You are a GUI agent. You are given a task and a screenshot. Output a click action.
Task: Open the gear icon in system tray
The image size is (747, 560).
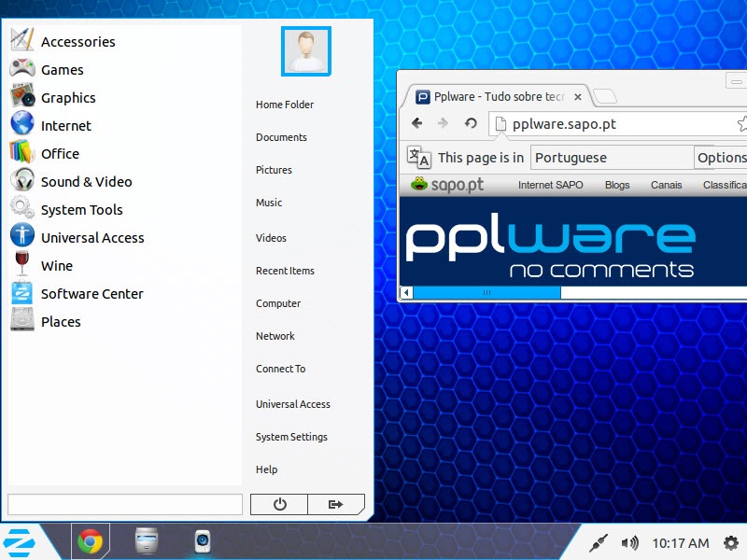[x=731, y=543]
